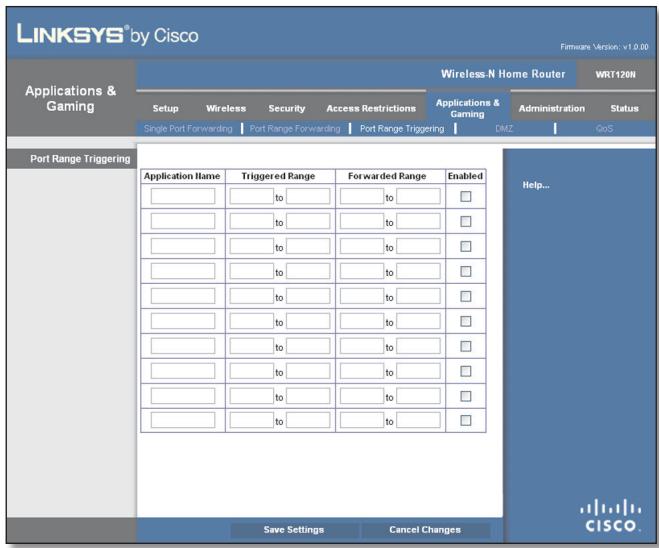The image size is (659, 548).
Task: Select the third row's Triggered Range end field
Action: [308, 246]
